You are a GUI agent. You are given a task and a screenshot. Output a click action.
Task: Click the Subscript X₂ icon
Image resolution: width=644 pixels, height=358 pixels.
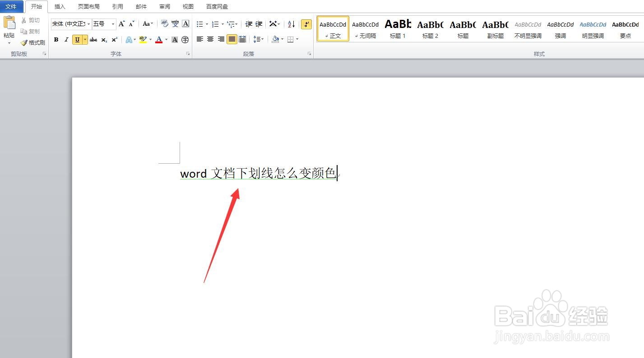pyautogui.click(x=104, y=40)
